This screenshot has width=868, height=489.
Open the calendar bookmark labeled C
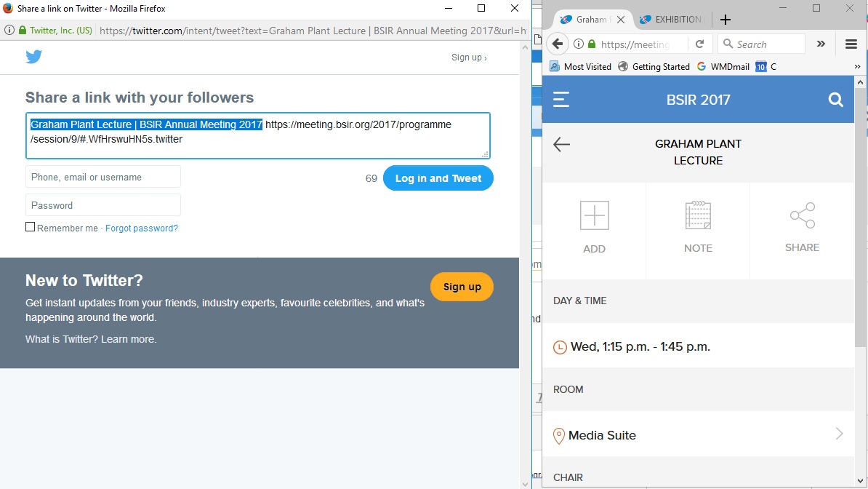pos(765,66)
